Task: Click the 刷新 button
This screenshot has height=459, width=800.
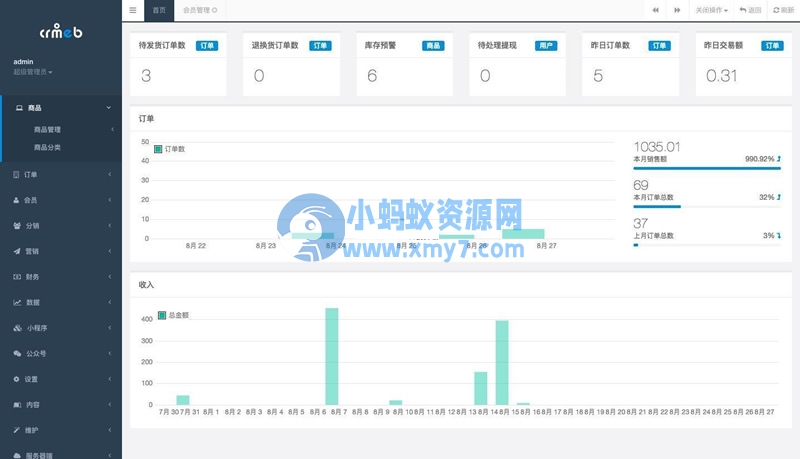Action: click(783, 10)
